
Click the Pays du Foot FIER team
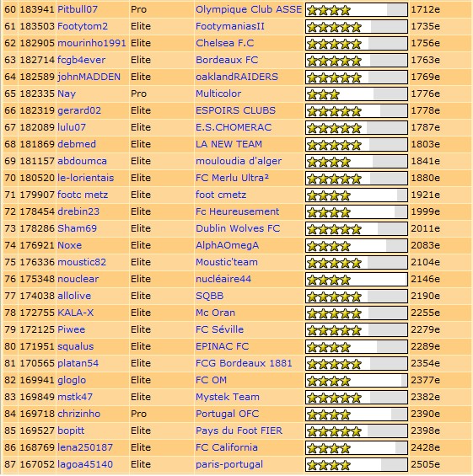click(239, 431)
